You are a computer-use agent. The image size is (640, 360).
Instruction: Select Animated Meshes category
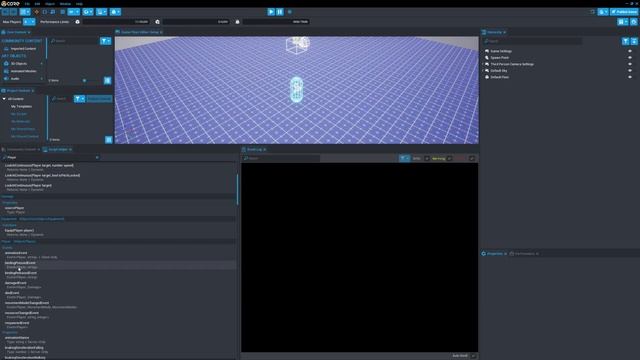pyautogui.click(x=23, y=71)
